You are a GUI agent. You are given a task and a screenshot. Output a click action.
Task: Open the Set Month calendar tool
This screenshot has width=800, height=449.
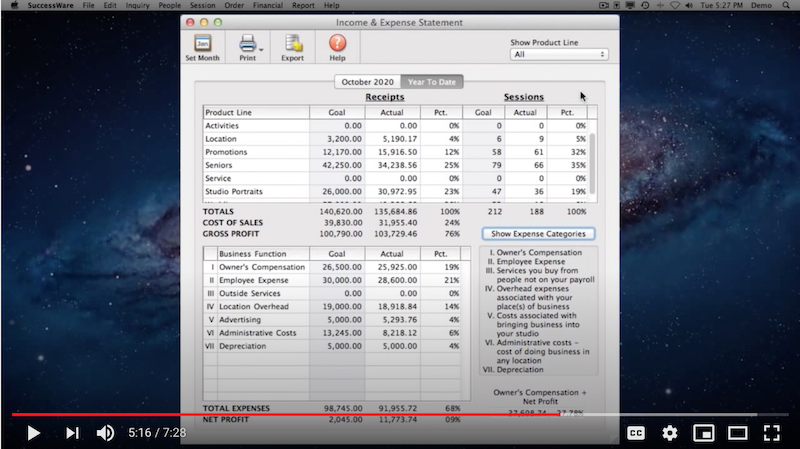pyautogui.click(x=202, y=47)
